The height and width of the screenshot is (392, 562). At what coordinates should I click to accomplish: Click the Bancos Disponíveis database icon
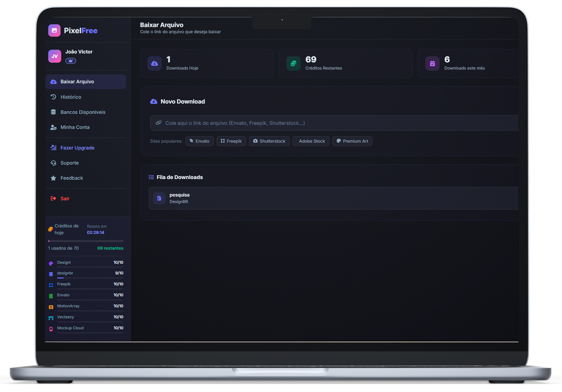coord(53,112)
